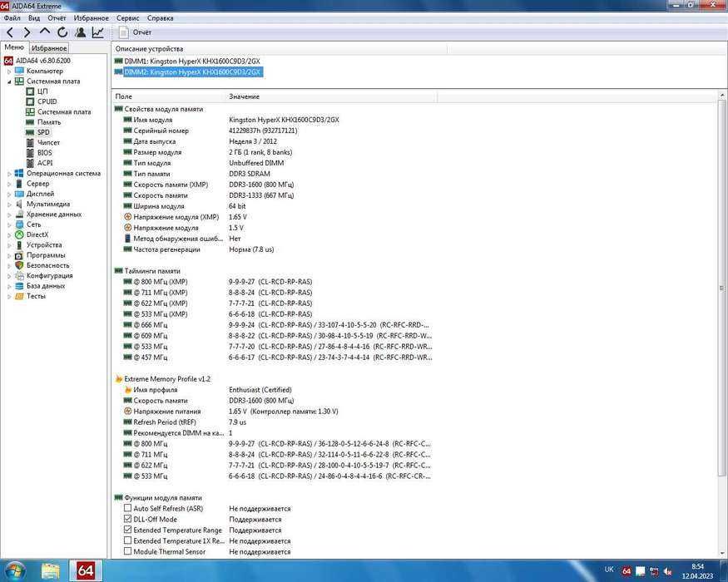Select the Хранение данных icon
This screenshot has width=728, height=582.
(x=19, y=215)
